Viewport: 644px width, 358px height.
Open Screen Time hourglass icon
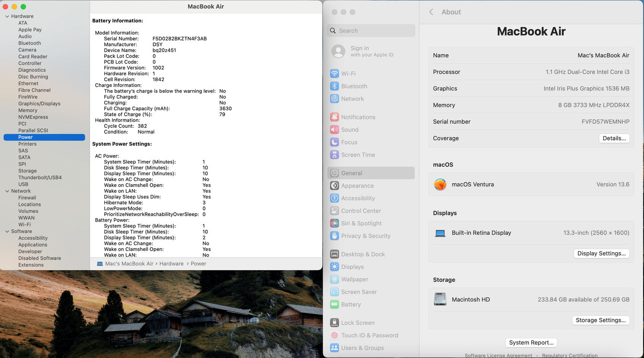tap(334, 155)
